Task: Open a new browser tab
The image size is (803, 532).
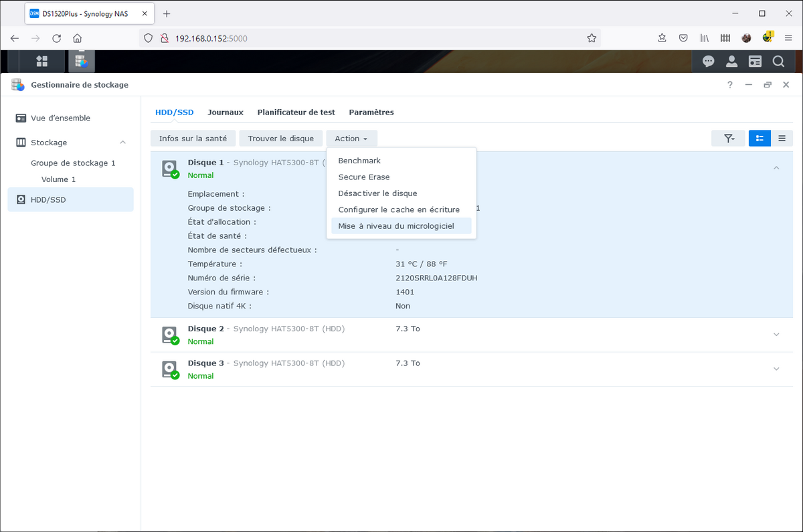Action: pos(167,13)
